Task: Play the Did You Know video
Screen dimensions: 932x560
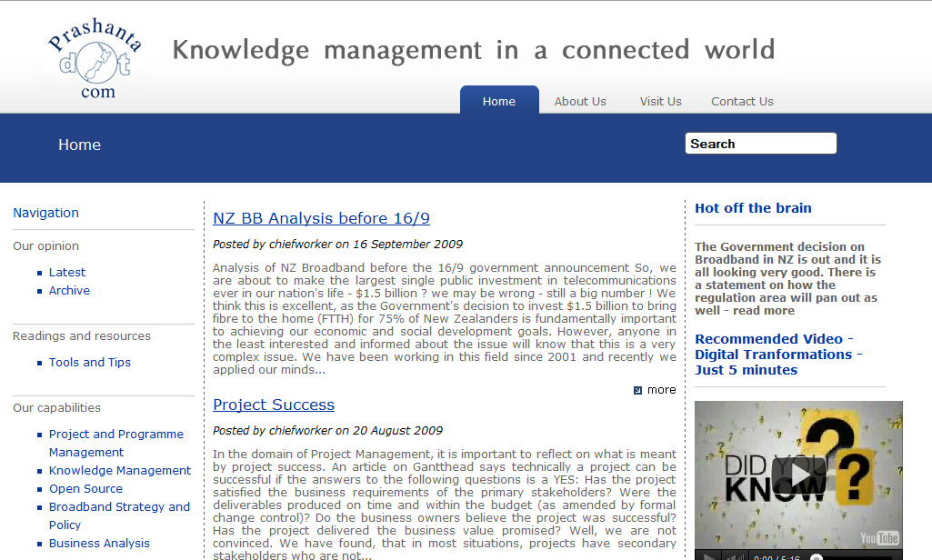Action: [x=798, y=474]
